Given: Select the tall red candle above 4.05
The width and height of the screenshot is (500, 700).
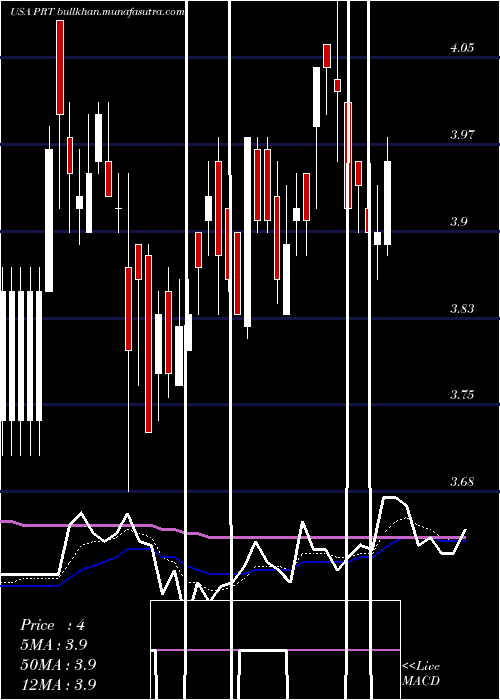Looking at the screenshot, I should pos(60,67).
